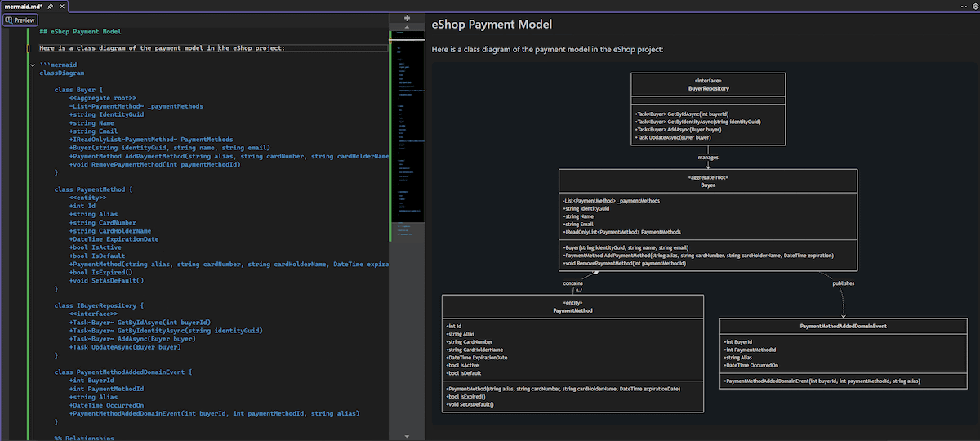This screenshot has height=441, width=980.
Task: Select the mermaid.md tab
Action: pyautogui.click(x=23, y=6)
